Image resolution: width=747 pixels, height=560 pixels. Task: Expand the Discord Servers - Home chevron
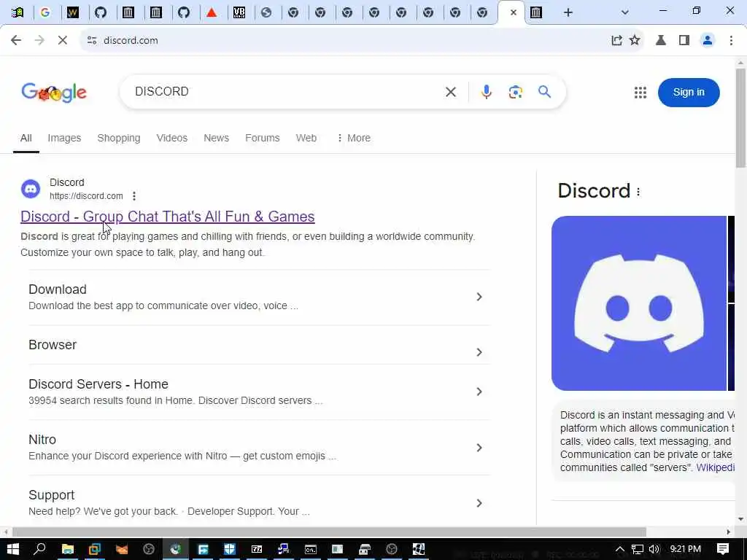coord(479,392)
